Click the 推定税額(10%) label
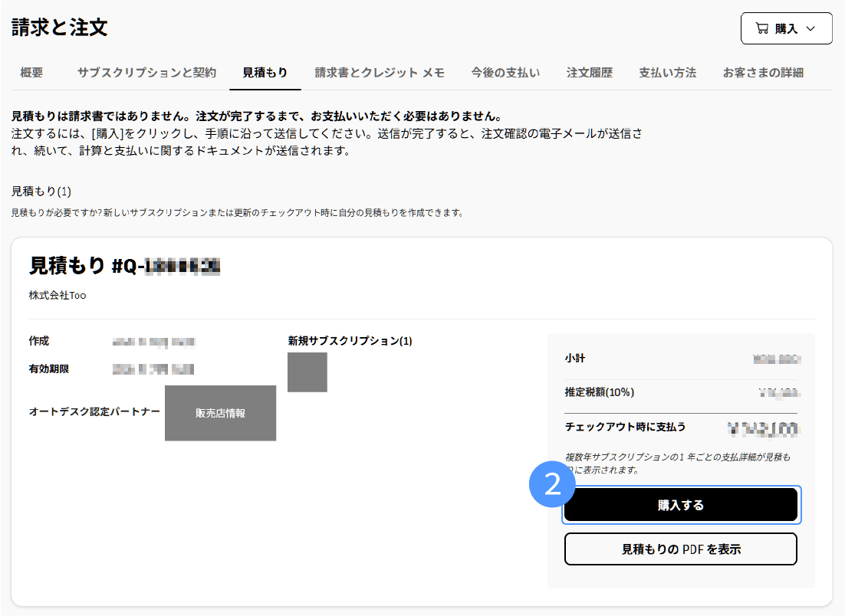 tap(600, 392)
